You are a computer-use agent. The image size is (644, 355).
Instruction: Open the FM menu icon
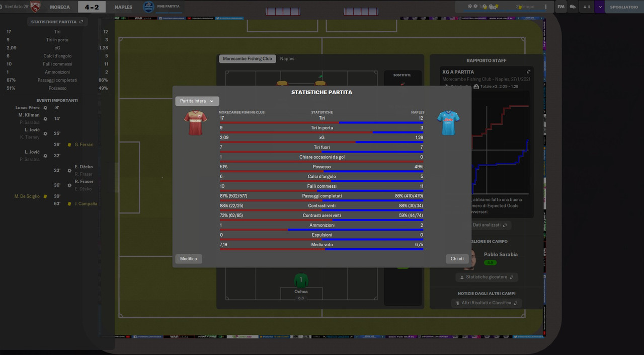[561, 7]
